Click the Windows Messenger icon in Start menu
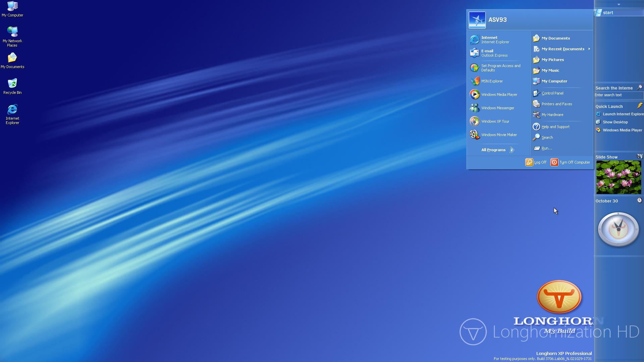Image resolution: width=644 pixels, height=362 pixels. [475, 108]
